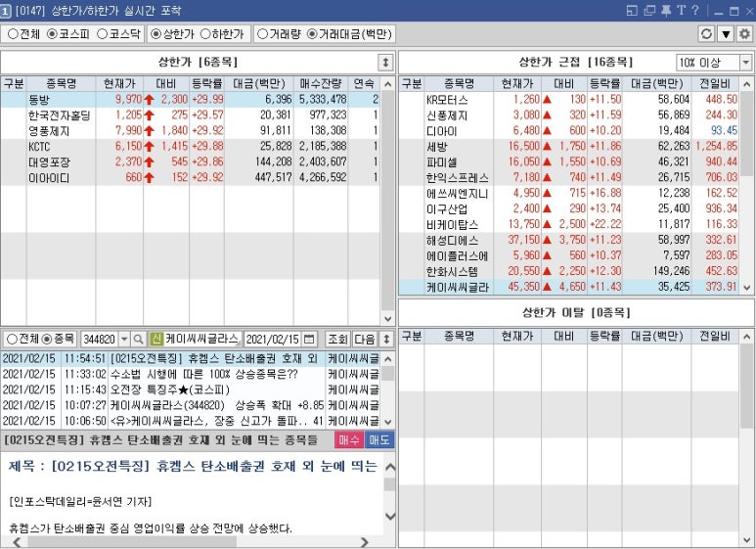Screen dimensions: 756x549
Task: Click the stock name field 케이씨씨글라스
Action: tap(202, 340)
